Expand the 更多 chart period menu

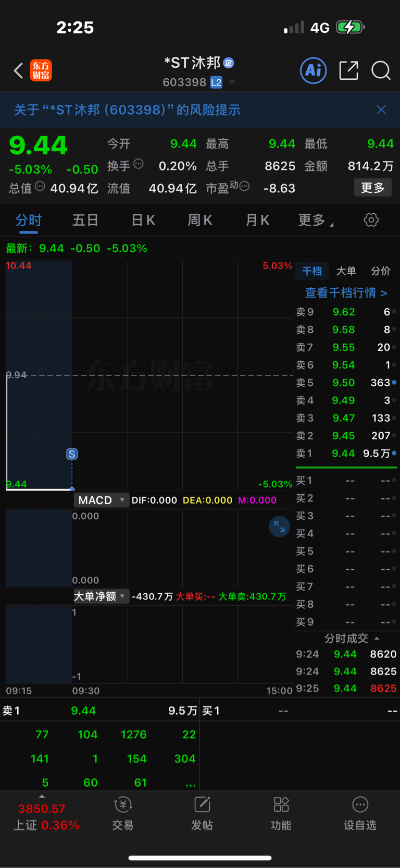316,221
